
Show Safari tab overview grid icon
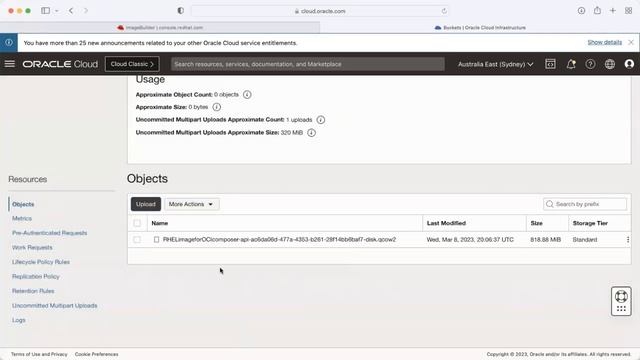[629, 11]
